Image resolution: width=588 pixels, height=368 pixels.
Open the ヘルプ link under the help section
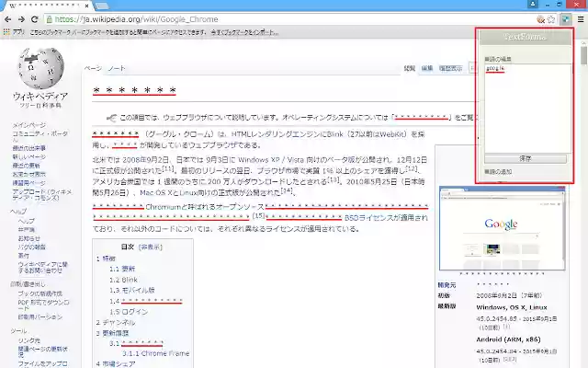coord(26,221)
